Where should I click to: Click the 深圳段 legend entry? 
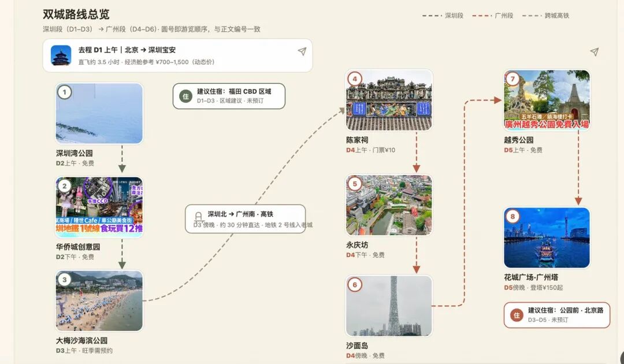tap(443, 16)
